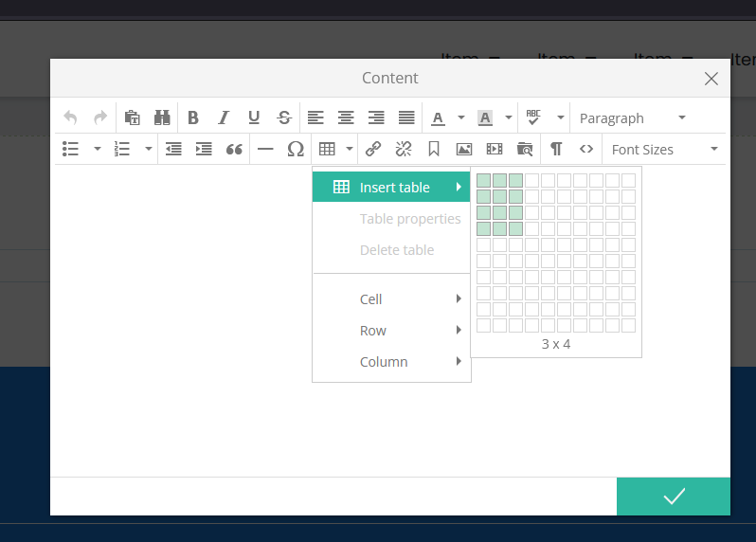Screen dimensions: 756x542
Task: Open the Paragraph format dropdown
Action: (633, 118)
